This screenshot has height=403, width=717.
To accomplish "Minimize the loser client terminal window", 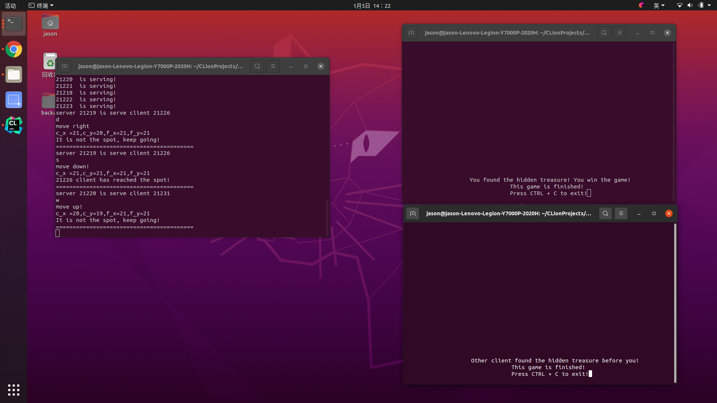I will coord(639,214).
